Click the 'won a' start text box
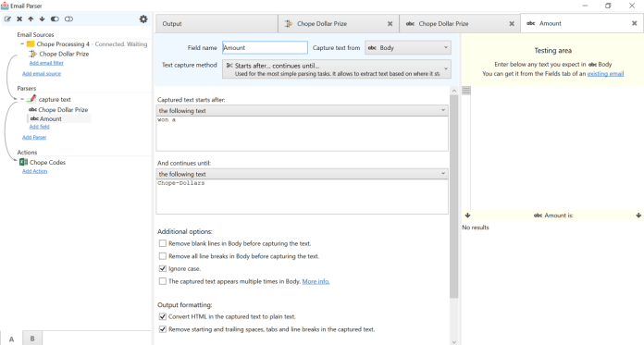The height and width of the screenshot is (345, 644). pos(302,133)
